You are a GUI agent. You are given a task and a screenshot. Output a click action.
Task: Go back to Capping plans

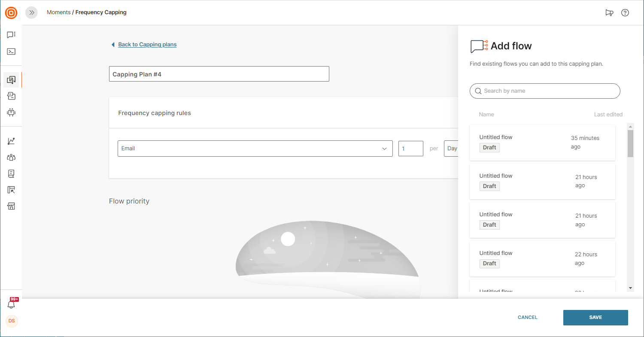pyautogui.click(x=147, y=45)
